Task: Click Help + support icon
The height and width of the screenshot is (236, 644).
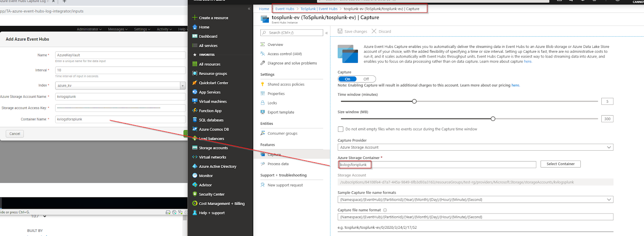Action: pos(195,213)
